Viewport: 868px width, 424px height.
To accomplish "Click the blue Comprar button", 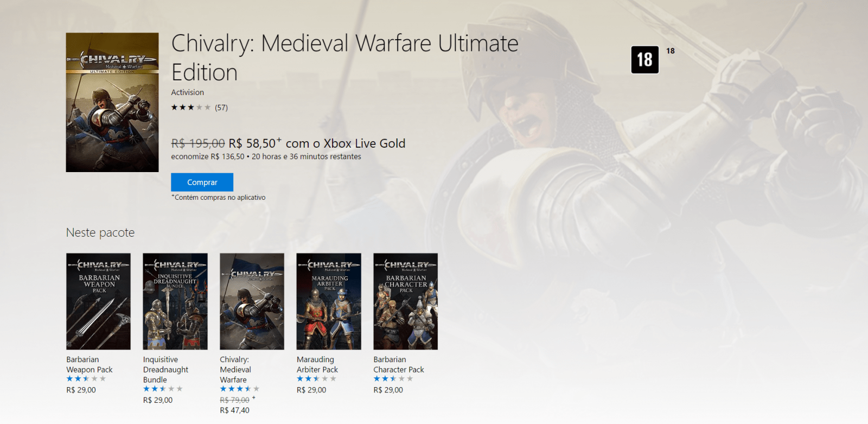I will [202, 182].
